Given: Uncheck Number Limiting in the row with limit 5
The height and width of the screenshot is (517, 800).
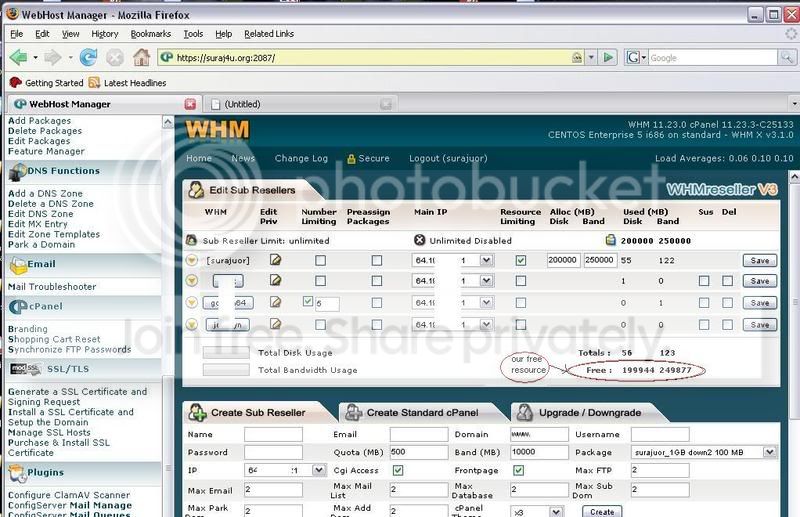Looking at the screenshot, I should (308, 301).
